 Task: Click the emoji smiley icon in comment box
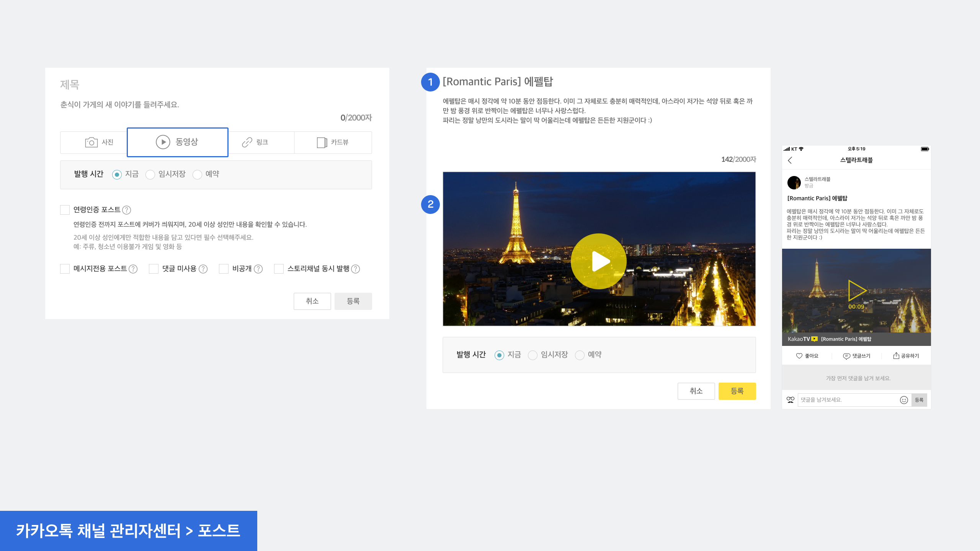(x=904, y=400)
